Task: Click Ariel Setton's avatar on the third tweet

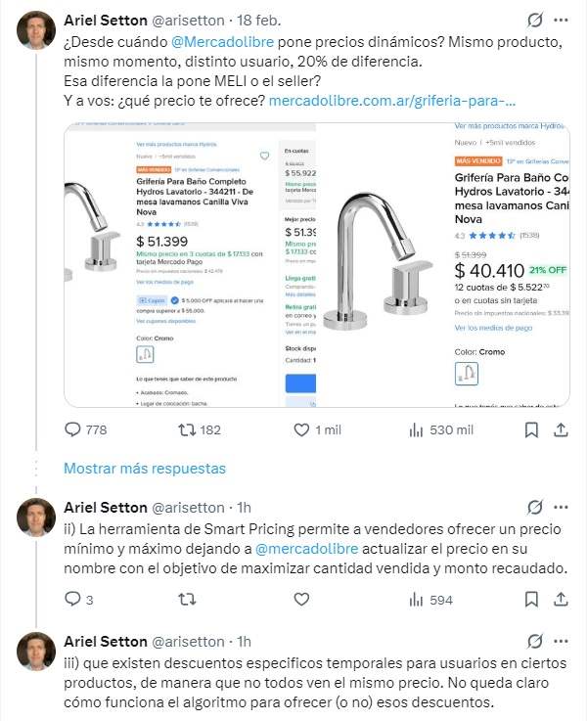Action: click(x=36, y=653)
